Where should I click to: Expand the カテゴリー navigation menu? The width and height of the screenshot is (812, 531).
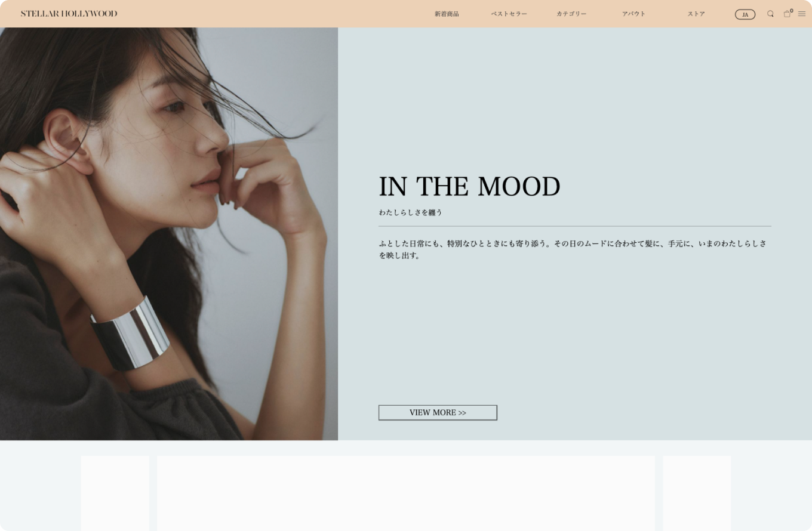[571, 14]
